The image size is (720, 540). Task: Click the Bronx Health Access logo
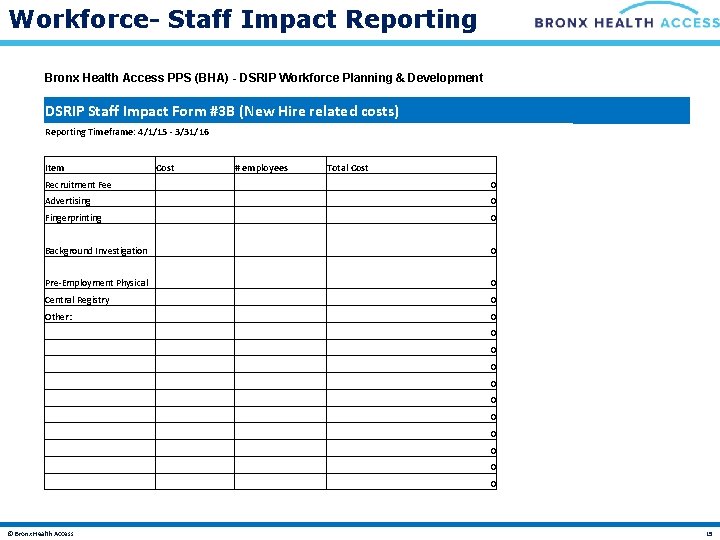pyautogui.click(x=627, y=16)
